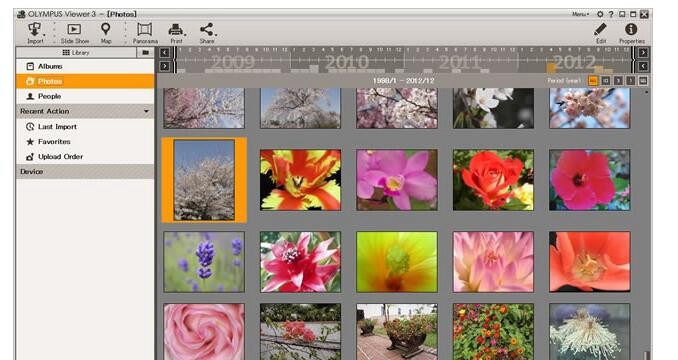
Task: Select the yellow-green flower close-up thumbnail
Action: pyautogui.click(x=397, y=261)
